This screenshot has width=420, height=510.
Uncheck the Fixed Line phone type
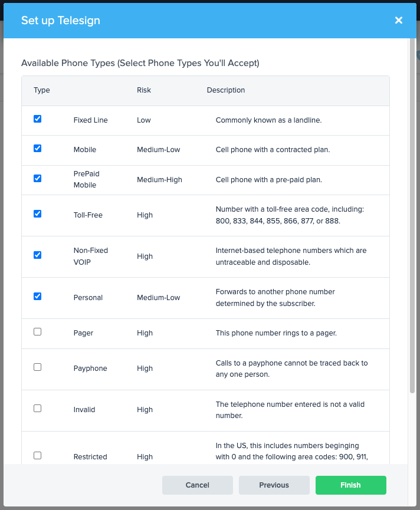[38, 119]
